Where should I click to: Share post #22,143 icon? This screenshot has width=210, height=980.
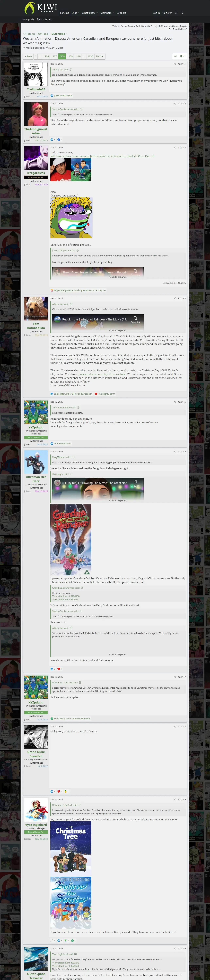pyautogui.click(x=175, y=148)
